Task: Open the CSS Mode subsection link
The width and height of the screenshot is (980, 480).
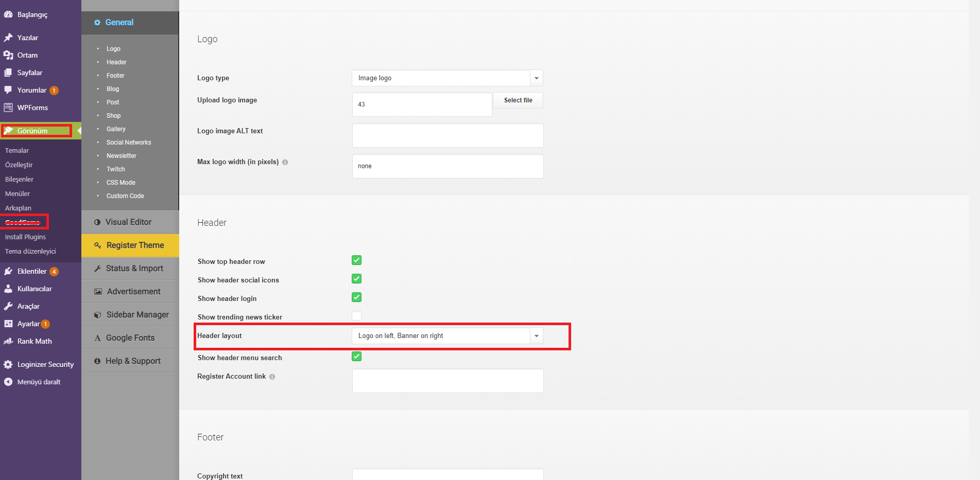Action: click(x=121, y=183)
